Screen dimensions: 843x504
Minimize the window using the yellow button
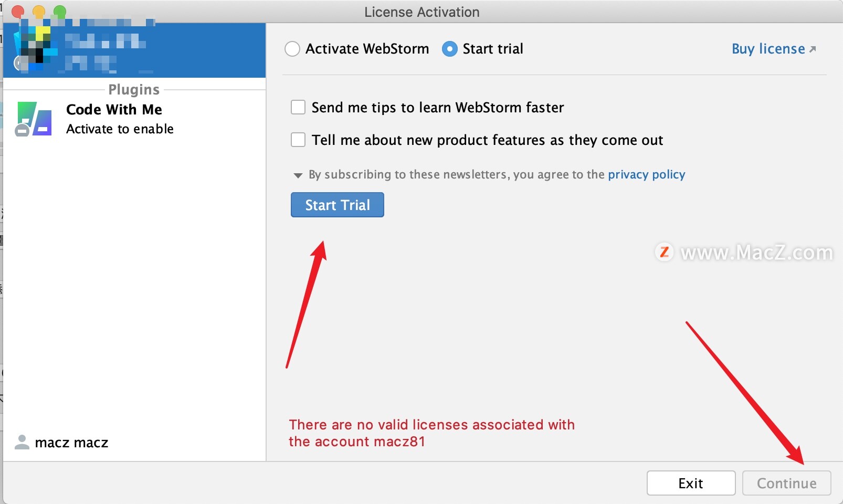(39, 12)
